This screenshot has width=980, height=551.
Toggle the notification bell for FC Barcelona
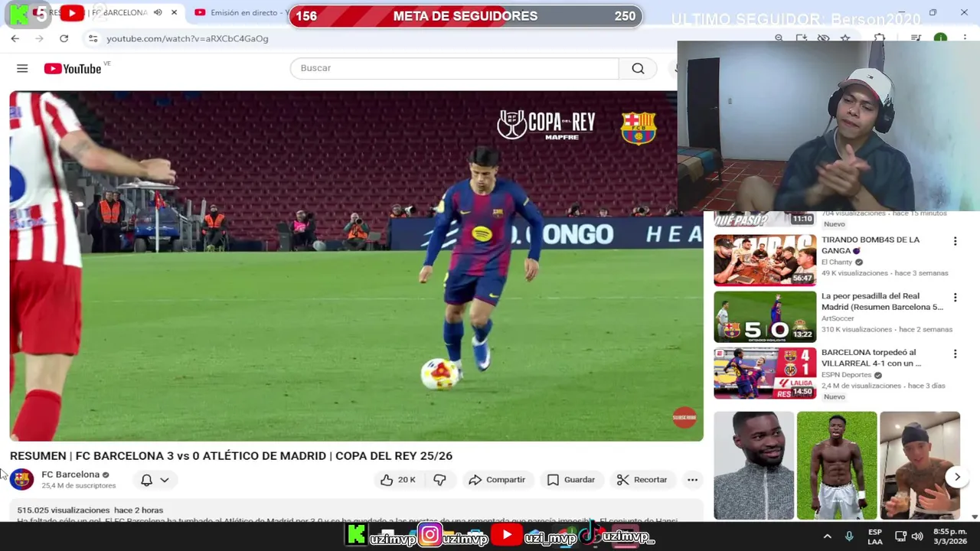tap(146, 480)
